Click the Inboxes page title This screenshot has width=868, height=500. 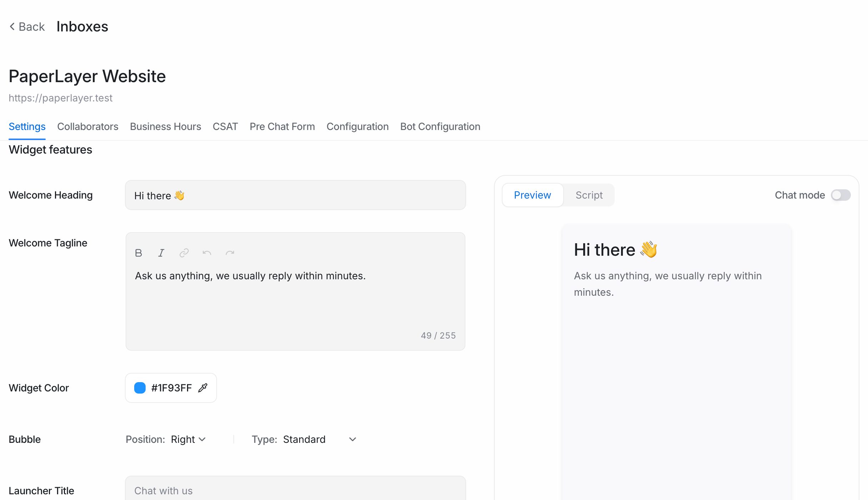82,26
